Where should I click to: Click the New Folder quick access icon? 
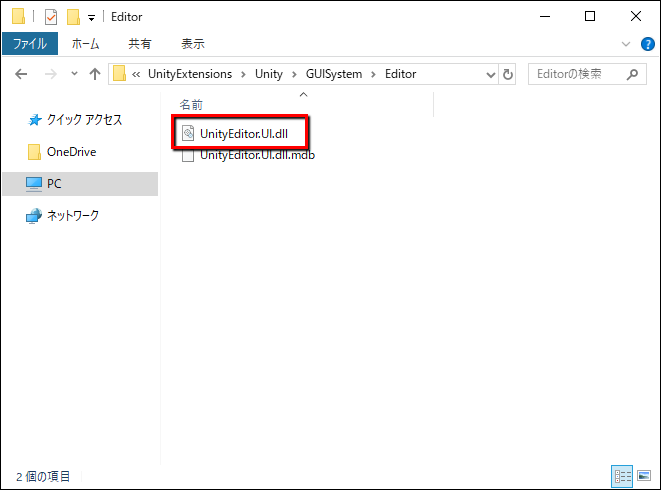73,17
